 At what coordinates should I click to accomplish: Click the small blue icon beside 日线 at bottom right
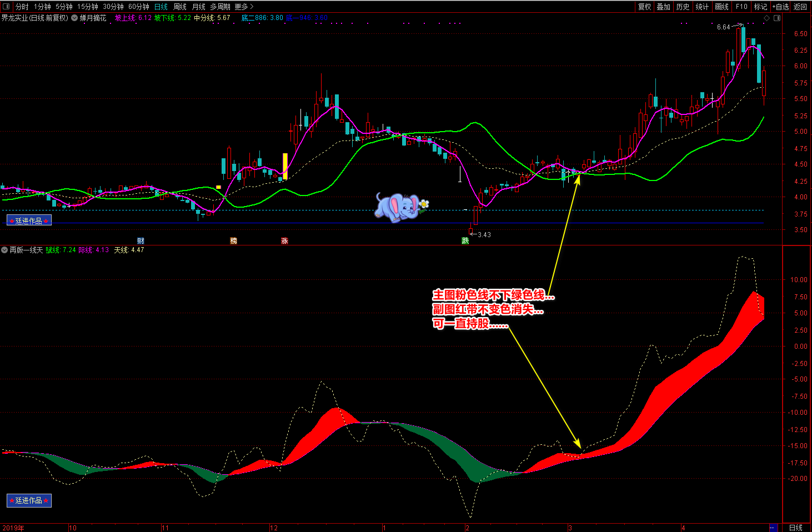[x=773, y=528]
